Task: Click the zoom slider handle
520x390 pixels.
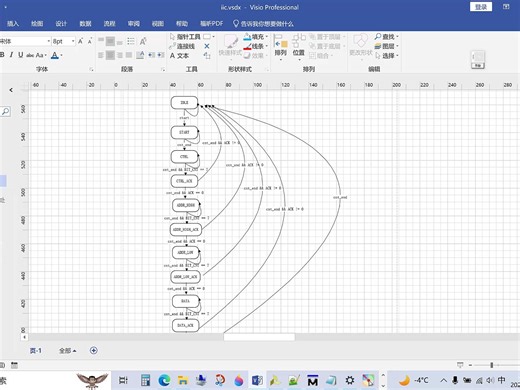Action: (x=492, y=365)
